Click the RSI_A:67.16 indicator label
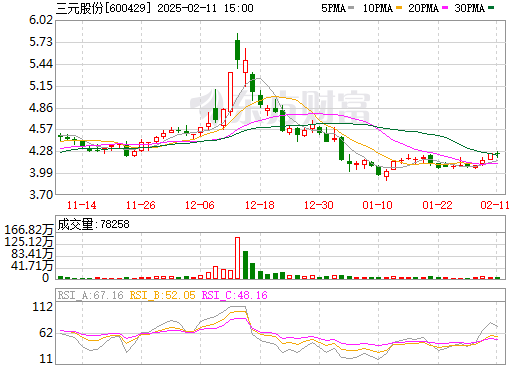The height and width of the screenshot is (365, 520). click(x=91, y=295)
